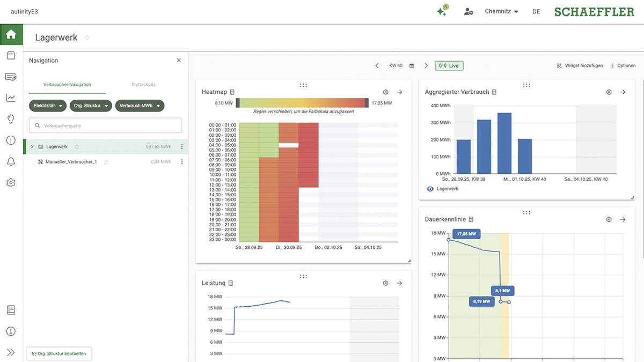Select the Verbraucher-Navigation tab
This screenshot has width=644, height=362.
67,85
